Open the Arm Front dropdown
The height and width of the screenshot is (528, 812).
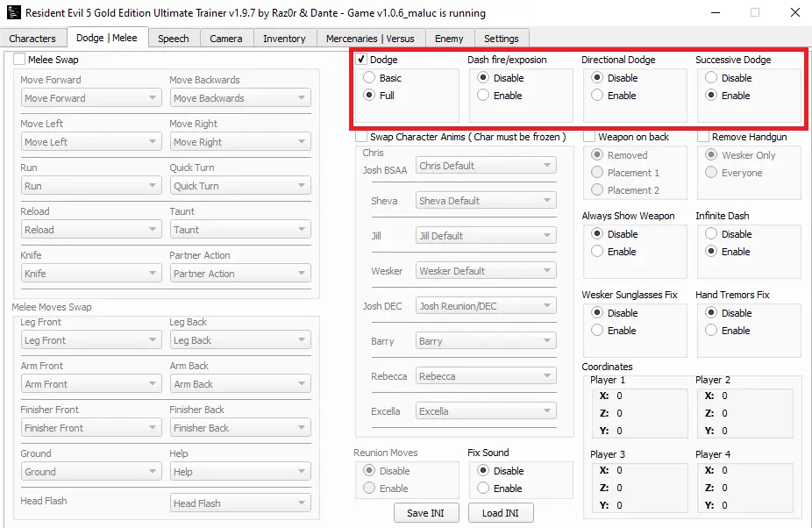pos(91,384)
